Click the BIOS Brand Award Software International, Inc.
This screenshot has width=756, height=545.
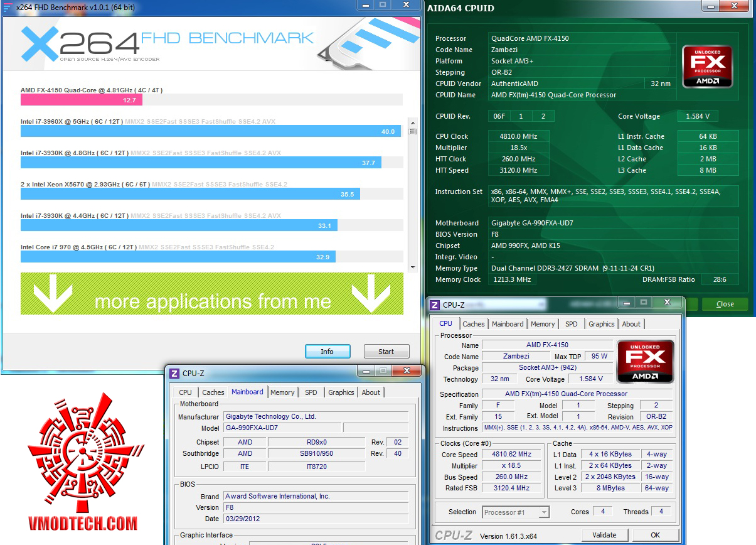coord(316,496)
